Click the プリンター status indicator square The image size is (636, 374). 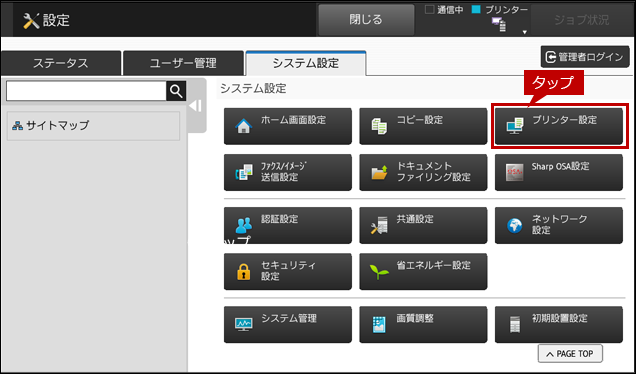click(x=476, y=10)
